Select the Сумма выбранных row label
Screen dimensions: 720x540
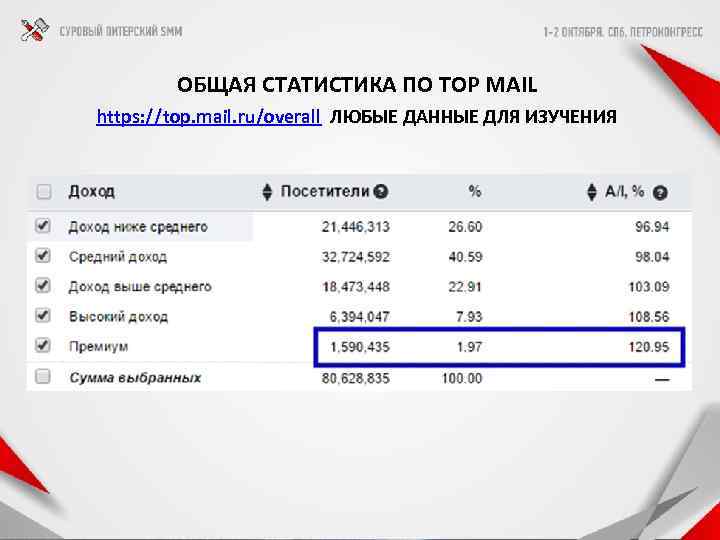tap(135, 378)
